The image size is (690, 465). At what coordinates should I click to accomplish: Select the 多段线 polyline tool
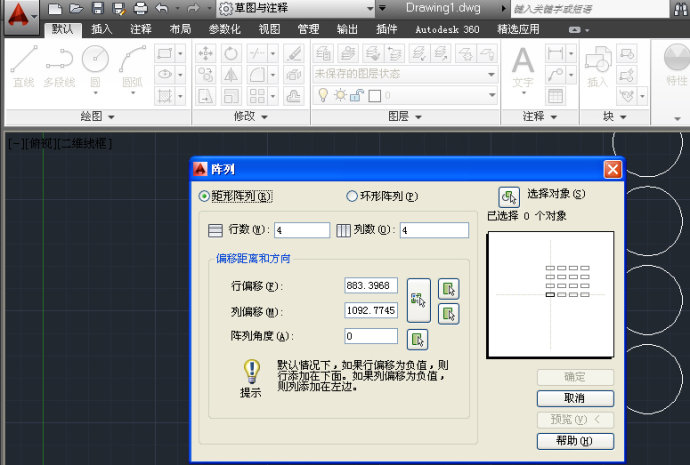tap(59, 66)
